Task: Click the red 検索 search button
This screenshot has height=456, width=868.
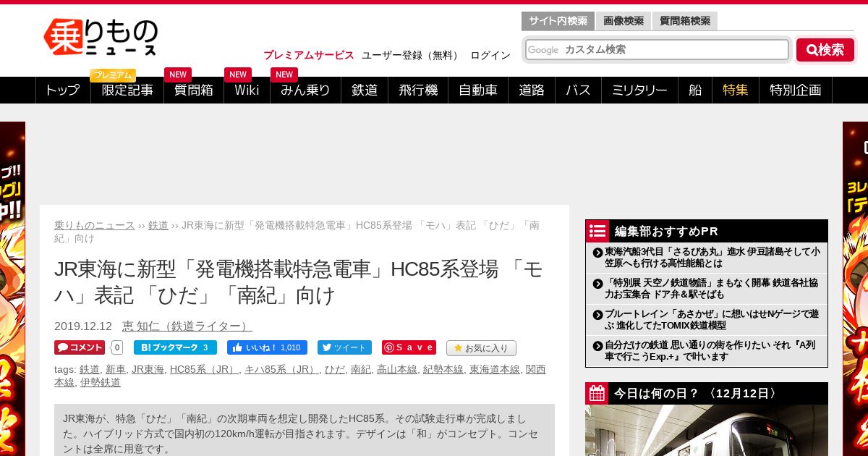Action: click(825, 50)
